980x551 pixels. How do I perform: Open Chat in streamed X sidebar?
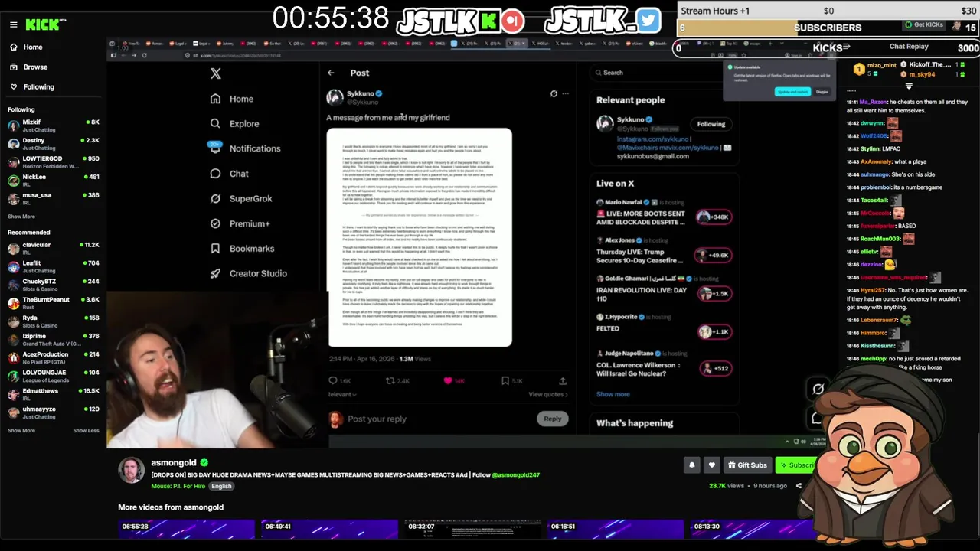[230, 174]
